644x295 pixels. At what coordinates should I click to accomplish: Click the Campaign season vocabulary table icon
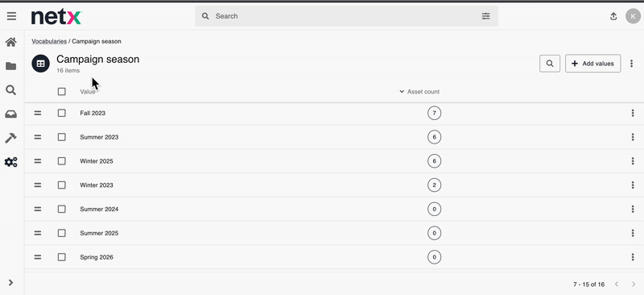(x=41, y=64)
